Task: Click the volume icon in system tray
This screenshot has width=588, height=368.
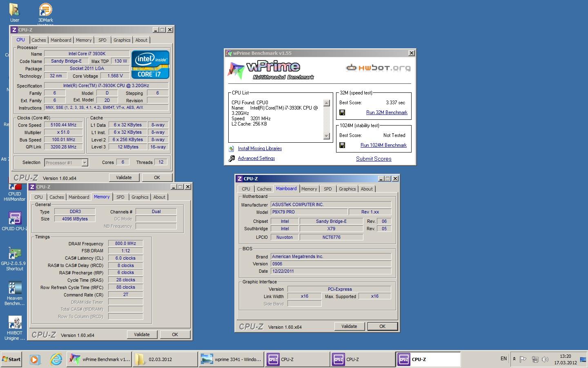Action: coord(545,359)
